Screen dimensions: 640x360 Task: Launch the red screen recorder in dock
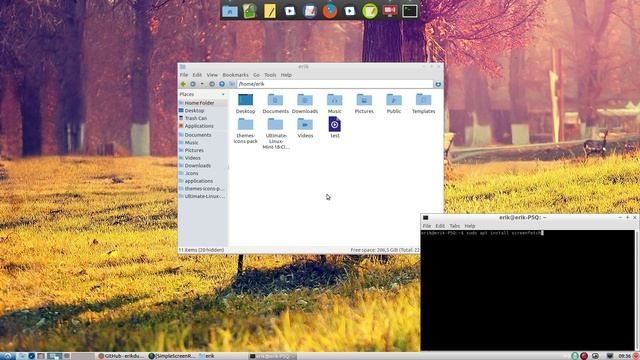[x=390, y=10]
